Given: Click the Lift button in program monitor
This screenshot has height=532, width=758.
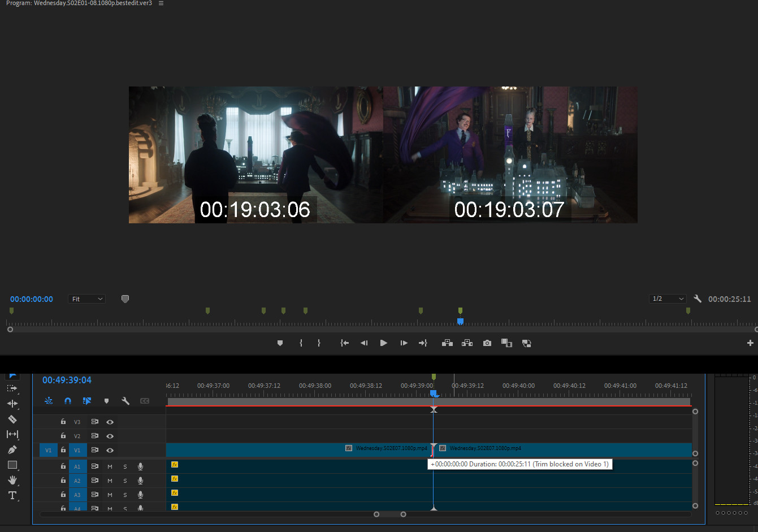Looking at the screenshot, I should coord(447,343).
